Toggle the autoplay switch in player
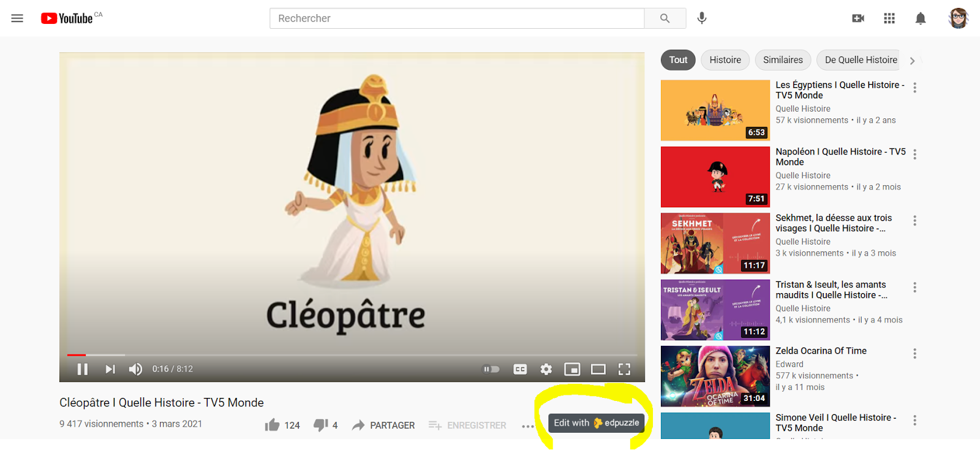Image resolution: width=980 pixels, height=450 pixels. point(491,369)
